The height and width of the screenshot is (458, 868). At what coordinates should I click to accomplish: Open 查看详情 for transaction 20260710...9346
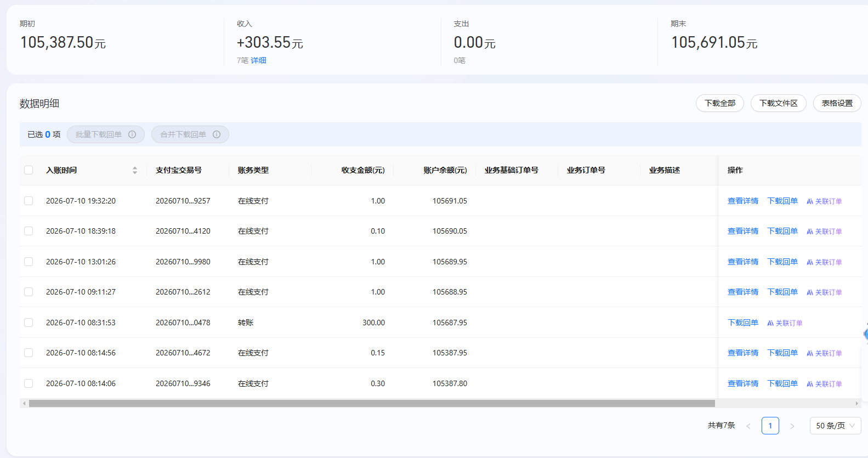click(x=743, y=383)
